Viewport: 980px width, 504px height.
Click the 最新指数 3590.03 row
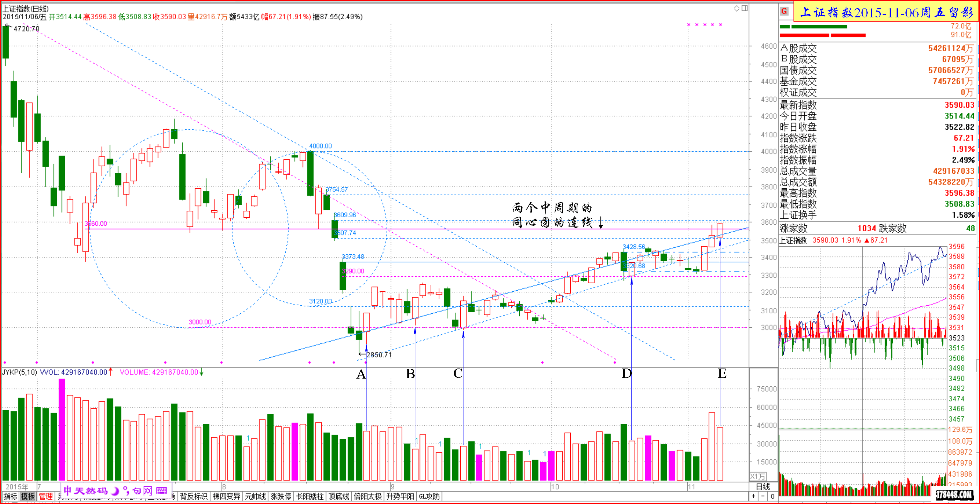(877, 105)
